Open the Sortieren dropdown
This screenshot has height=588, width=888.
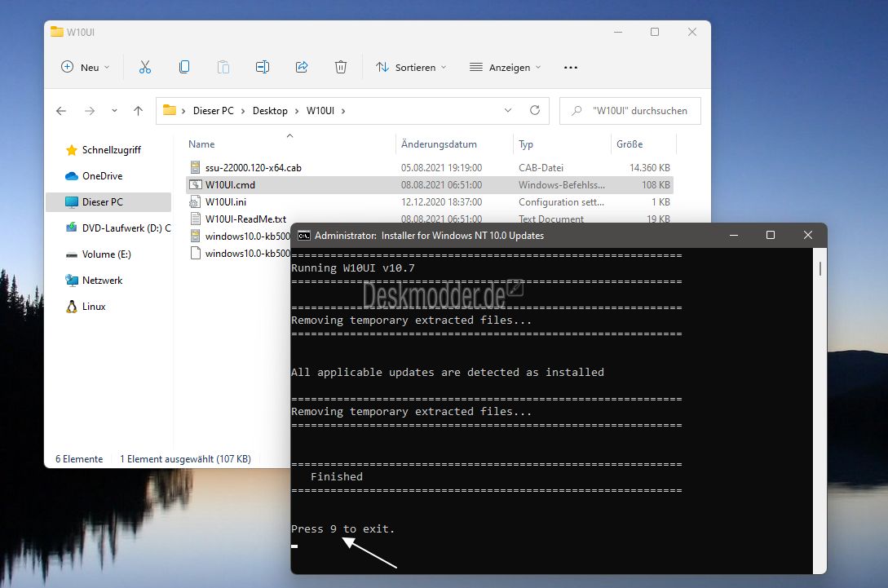[411, 68]
